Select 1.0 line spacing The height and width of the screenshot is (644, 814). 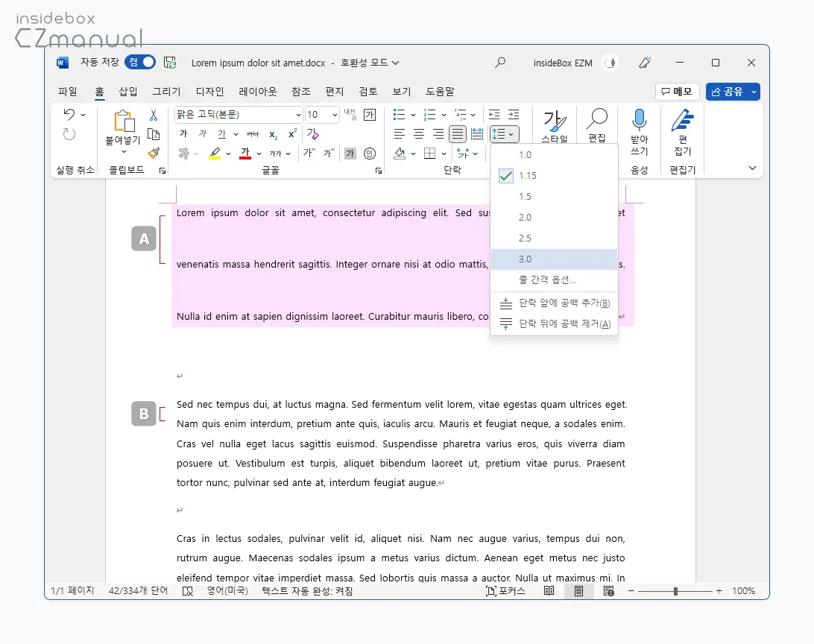click(x=554, y=154)
